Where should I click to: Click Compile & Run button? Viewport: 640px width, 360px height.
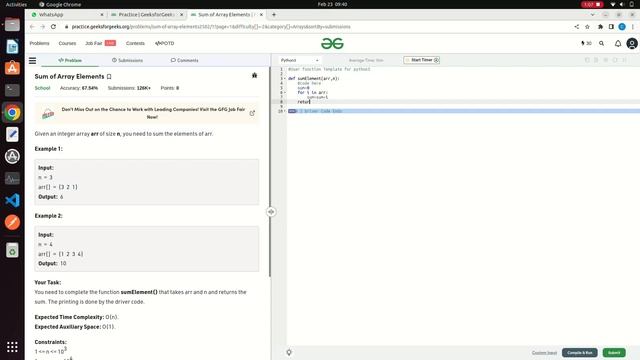[x=580, y=353]
